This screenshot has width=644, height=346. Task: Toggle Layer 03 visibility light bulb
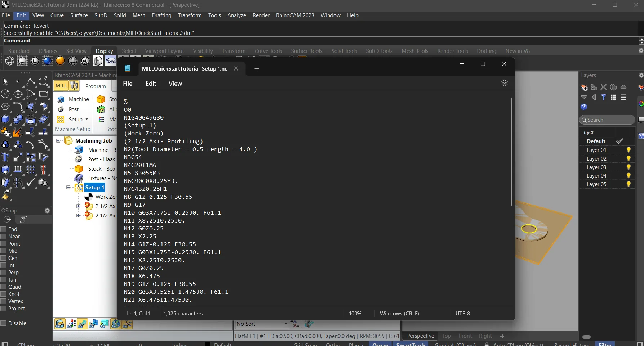629,167
